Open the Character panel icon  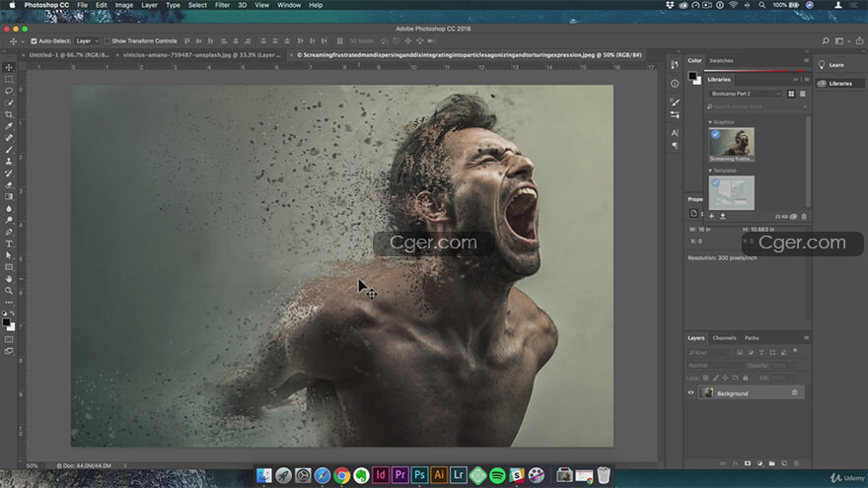(x=675, y=133)
